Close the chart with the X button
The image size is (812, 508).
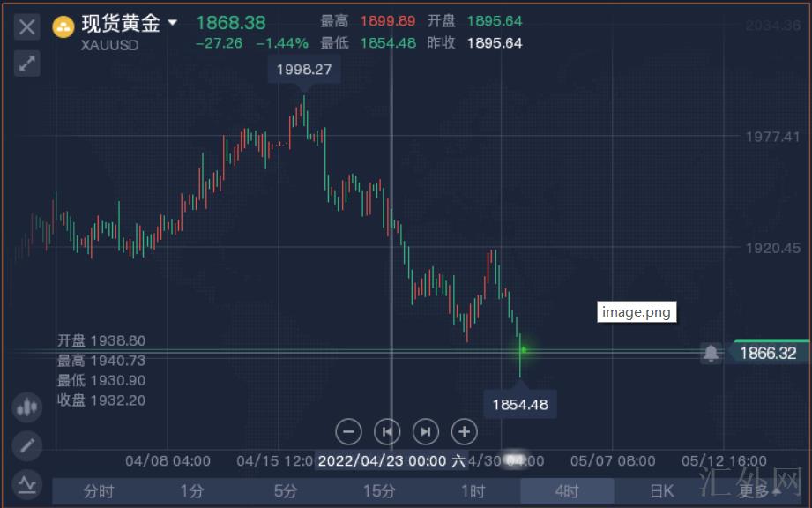click(x=27, y=26)
